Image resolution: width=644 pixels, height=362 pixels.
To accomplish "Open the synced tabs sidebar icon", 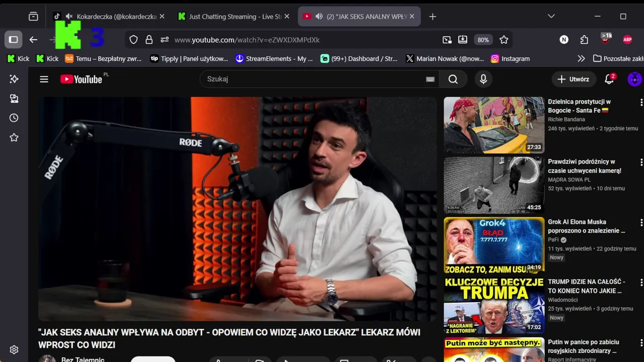I will [14, 99].
